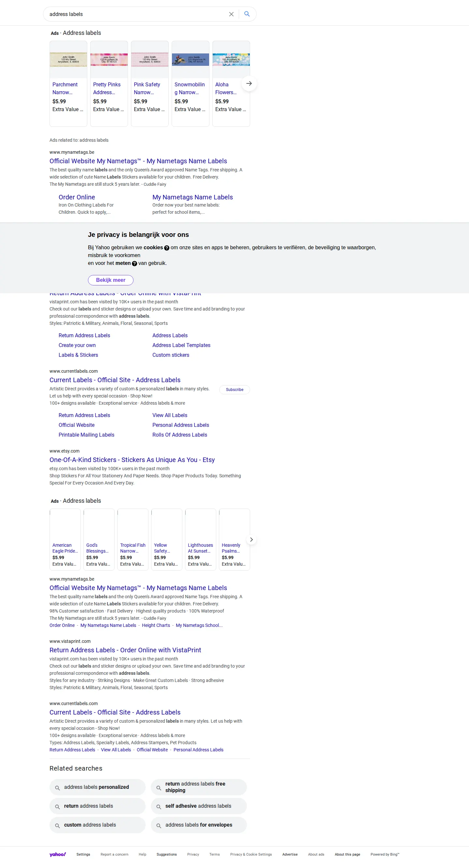
Task: Click meten help question-mark icon
Action: tap(135, 264)
